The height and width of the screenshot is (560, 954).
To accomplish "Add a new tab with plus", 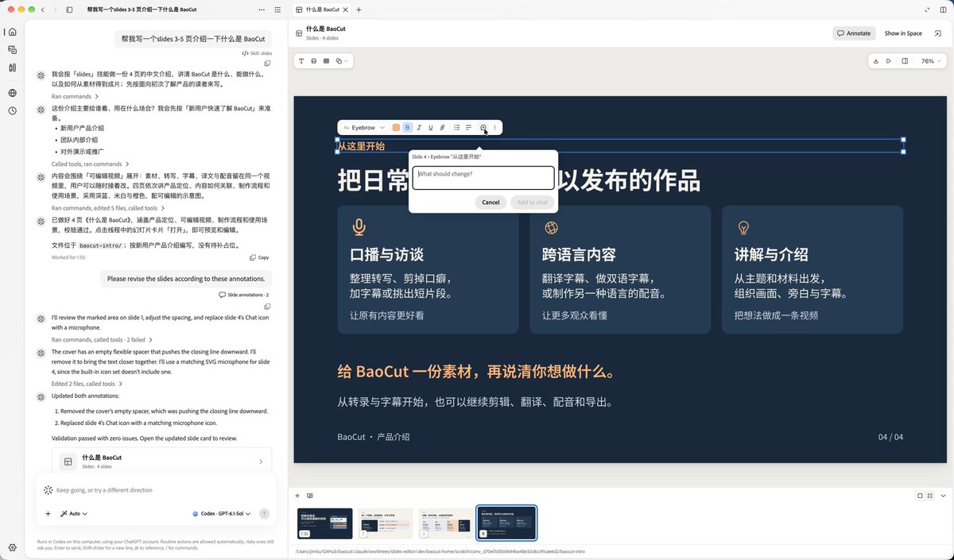I will pos(359,10).
